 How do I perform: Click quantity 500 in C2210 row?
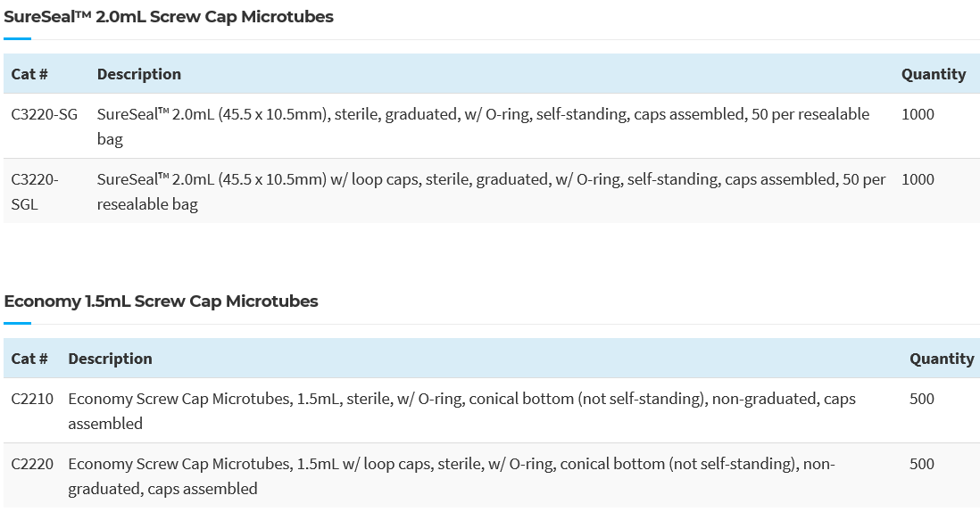point(922,399)
